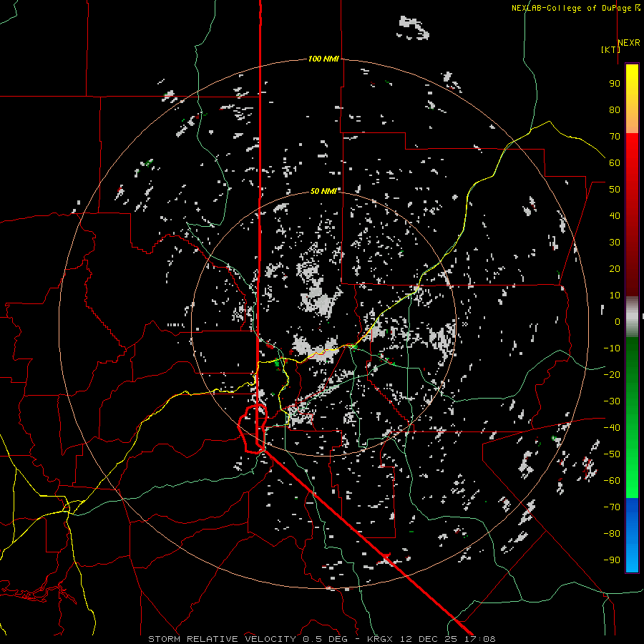The width and height of the screenshot is (644, 644).
Task: Click the 0.5 DEG elevation text
Action: click(x=325, y=639)
